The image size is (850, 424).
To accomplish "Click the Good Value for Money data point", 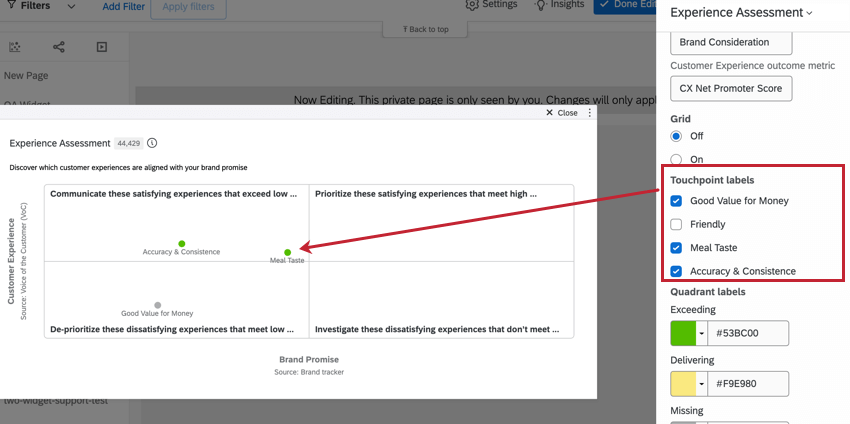I will click(x=157, y=305).
